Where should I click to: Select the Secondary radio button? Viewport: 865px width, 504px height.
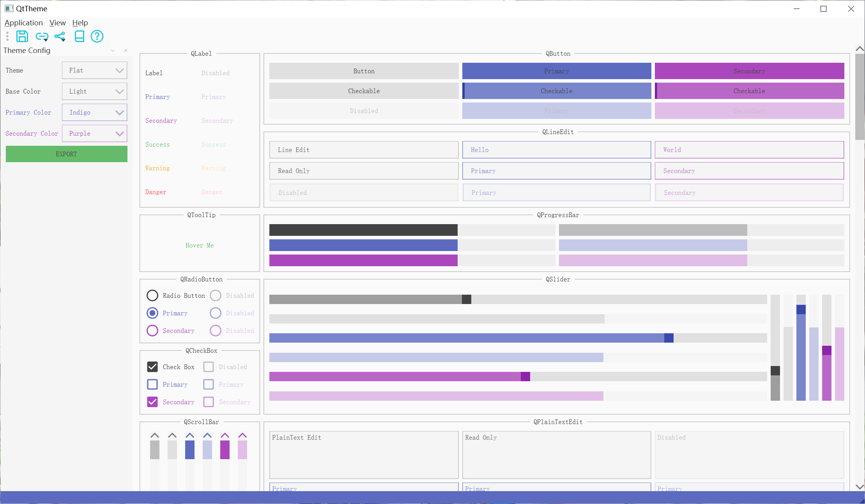(x=152, y=331)
